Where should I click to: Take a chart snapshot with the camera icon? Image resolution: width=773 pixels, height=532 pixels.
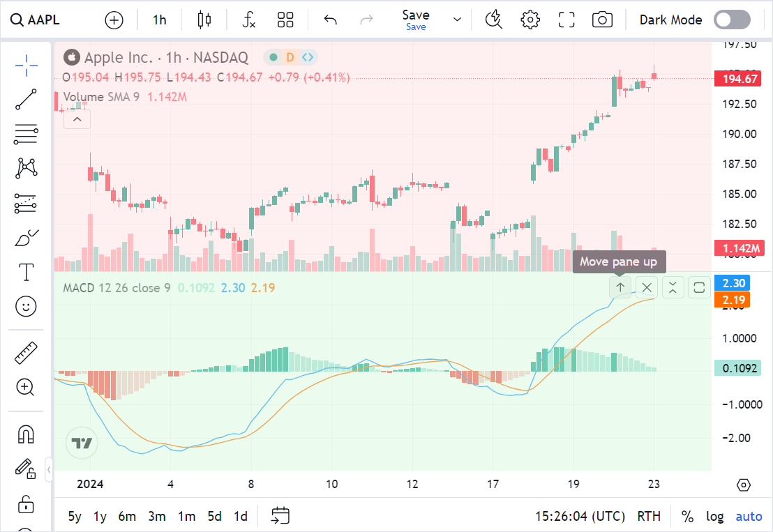(602, 20)
